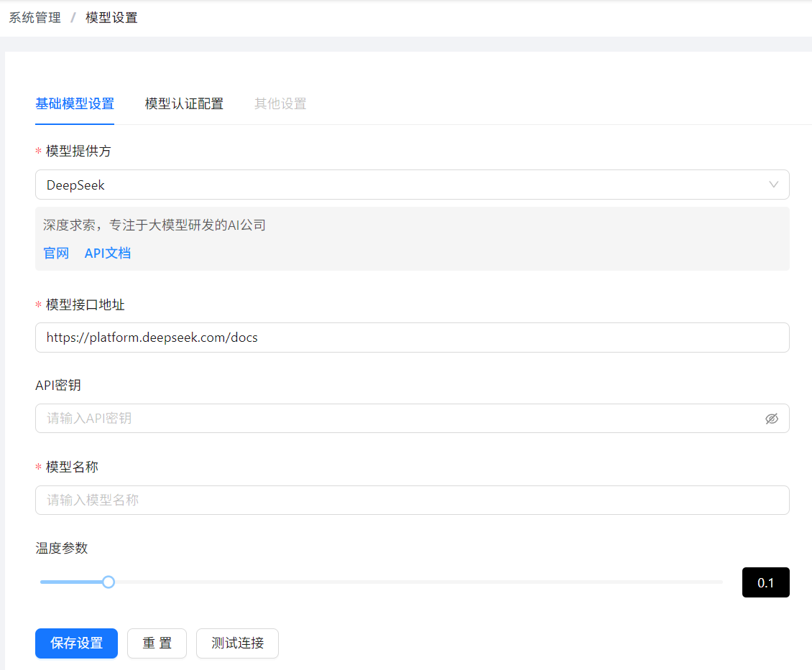Viewport: 812px width, 670px height.
Task: Go to 系统管理 in the breadcrumb
Action: click(x=34, y=18)
